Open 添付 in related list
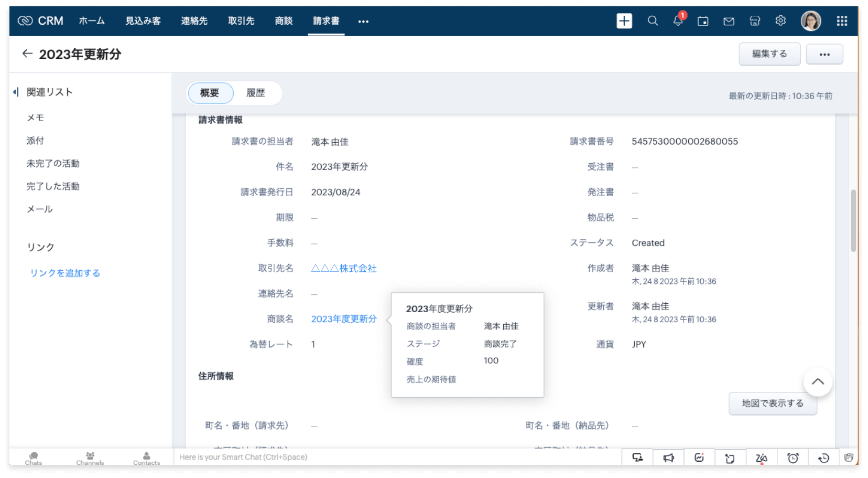 [x=36, y=141]
